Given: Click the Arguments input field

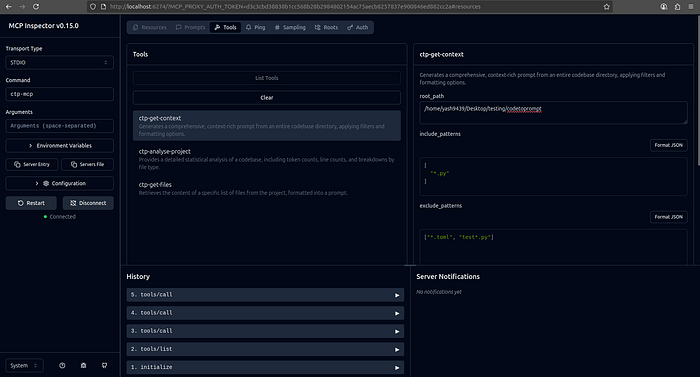Looking at the screenshot, I should tap(59, 126).
